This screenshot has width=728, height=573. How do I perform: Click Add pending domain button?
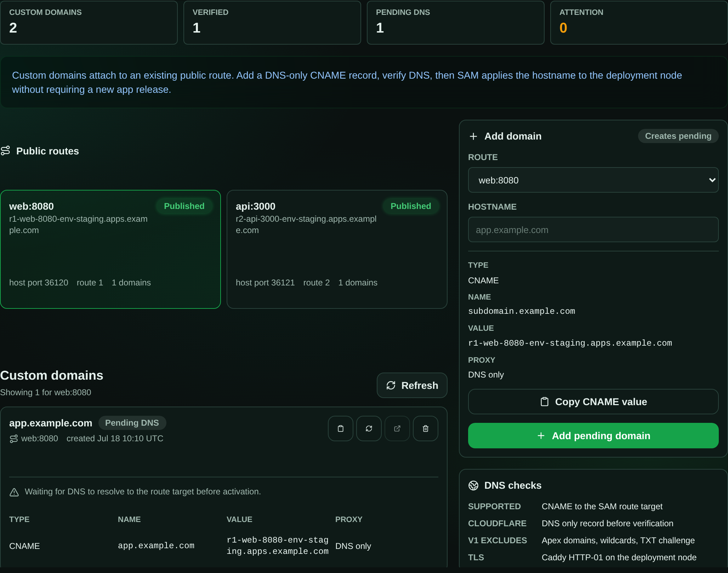(x=593, y=436)
